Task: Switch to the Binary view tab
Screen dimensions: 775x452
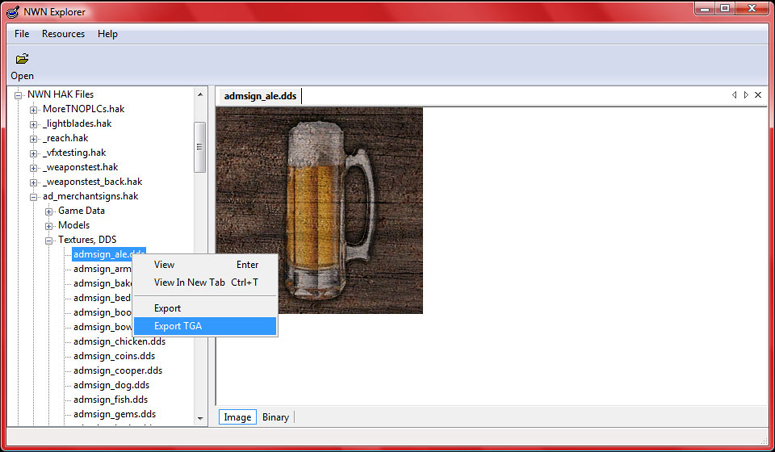Action: point(275,417)
